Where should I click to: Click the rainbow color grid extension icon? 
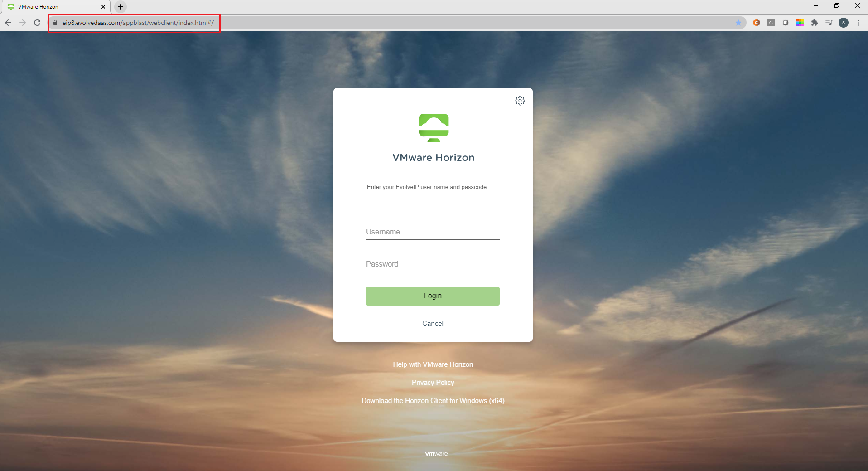[x=800, y=23]
